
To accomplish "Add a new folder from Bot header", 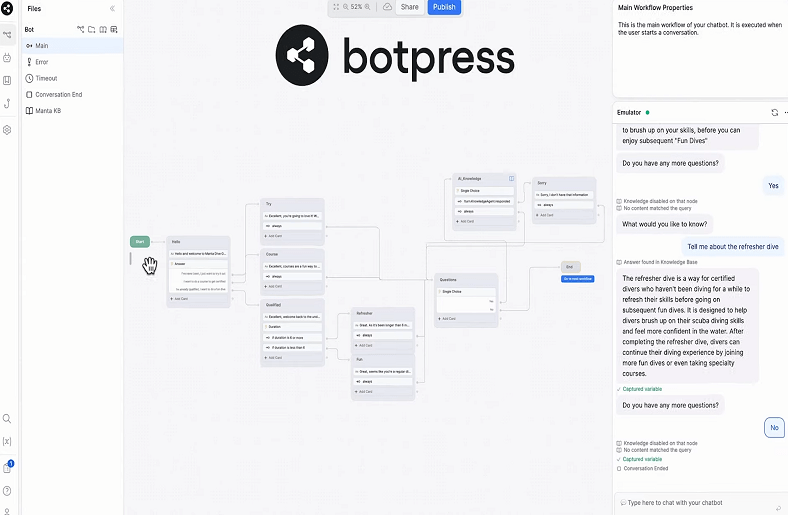I will pos(91,30).
